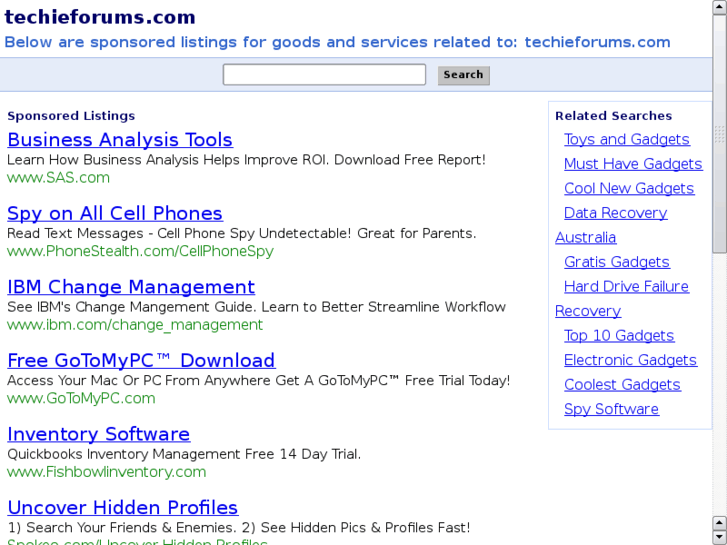Click the Read Text Messages description
Image resolution: width=727 pixels, height=545 pixels.
[x=242, y=233]
